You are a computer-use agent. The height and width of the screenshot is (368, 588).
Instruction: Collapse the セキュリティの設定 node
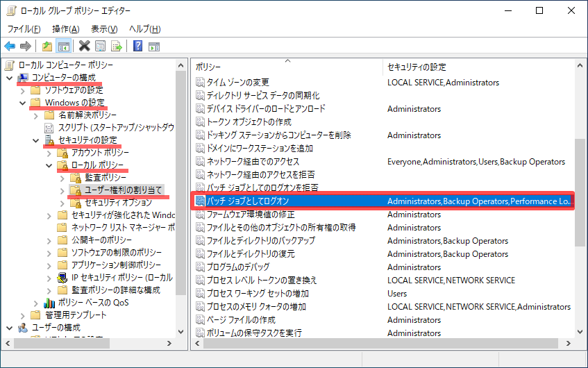(x=35, y=140)
